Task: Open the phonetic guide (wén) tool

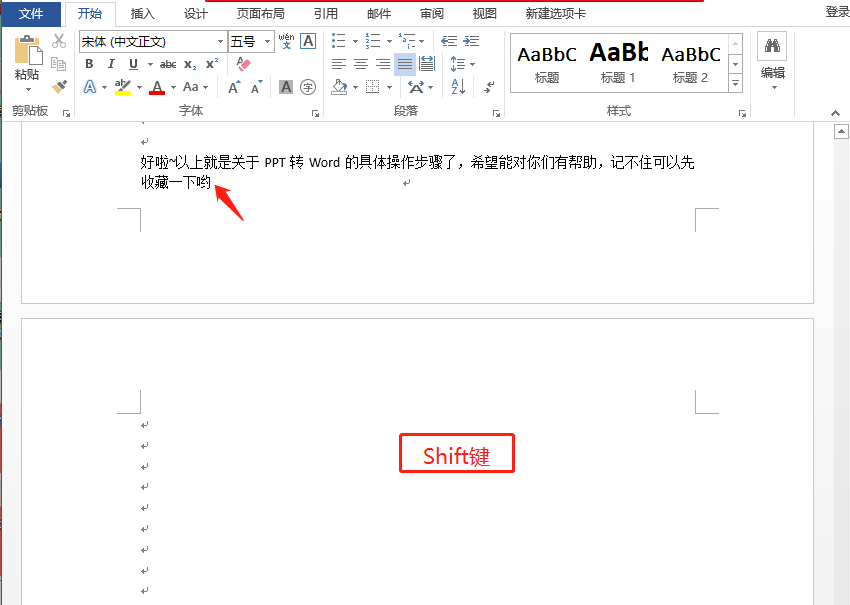Action: coord(286,41)
